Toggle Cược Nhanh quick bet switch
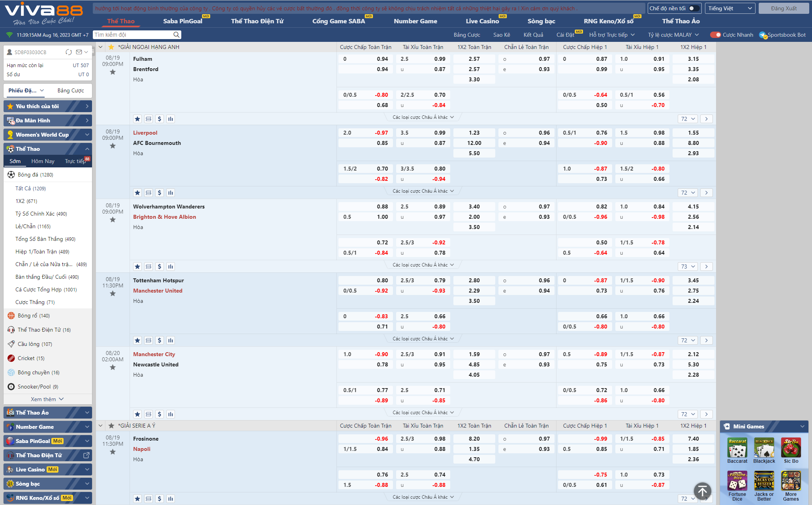This screenshot has width=812, height=505. [x=715, y=35]
